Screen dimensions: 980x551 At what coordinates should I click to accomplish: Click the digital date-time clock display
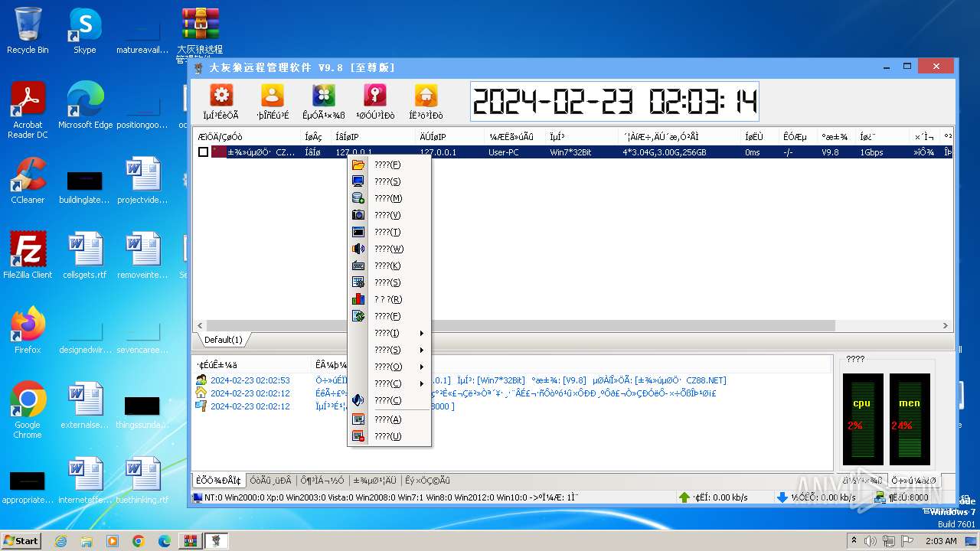click(x=615, y=101)
